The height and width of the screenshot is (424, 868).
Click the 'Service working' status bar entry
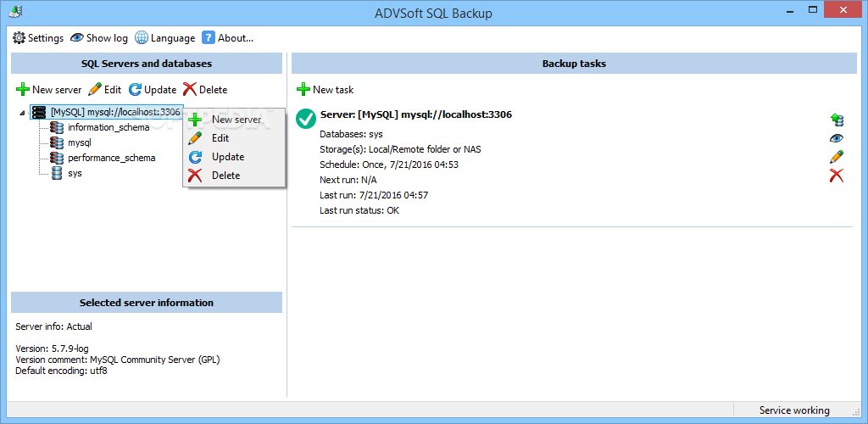(x=794, y=410)
